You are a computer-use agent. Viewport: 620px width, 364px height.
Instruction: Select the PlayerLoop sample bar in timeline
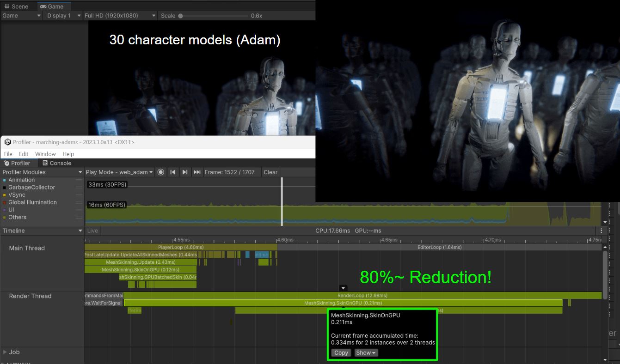pyautogui.click(x=181, y=247)
